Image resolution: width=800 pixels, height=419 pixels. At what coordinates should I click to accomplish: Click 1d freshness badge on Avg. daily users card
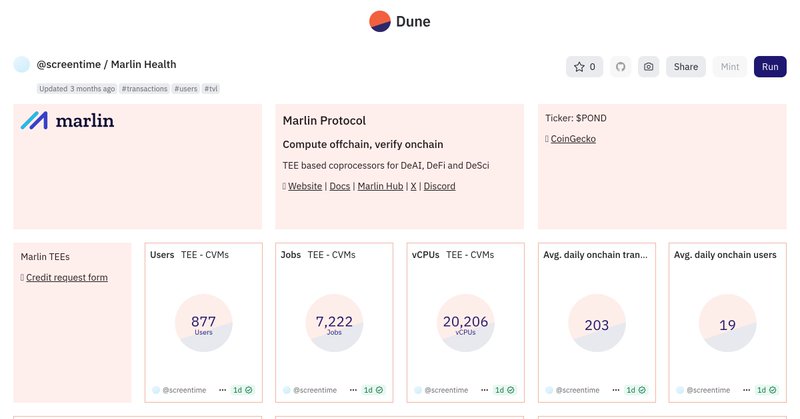pos(767,390)
